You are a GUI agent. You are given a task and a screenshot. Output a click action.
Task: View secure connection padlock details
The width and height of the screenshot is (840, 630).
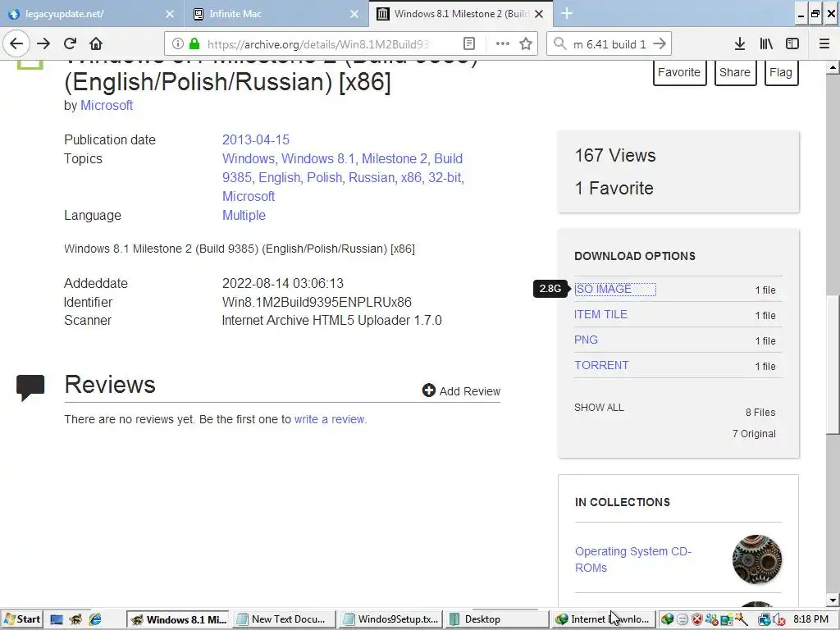[194, 44]
